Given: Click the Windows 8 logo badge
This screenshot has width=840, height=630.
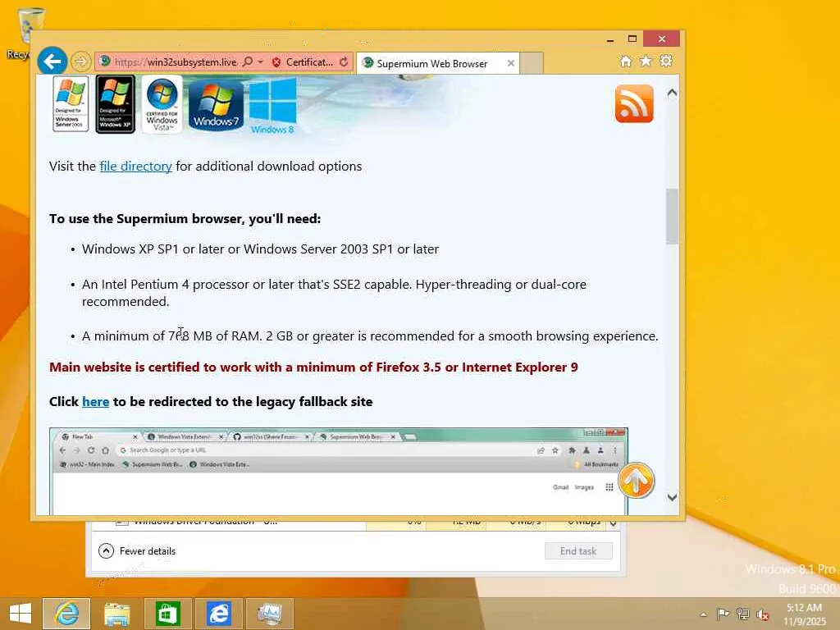Looking at the screenshot, I should (x=272, y=106).
